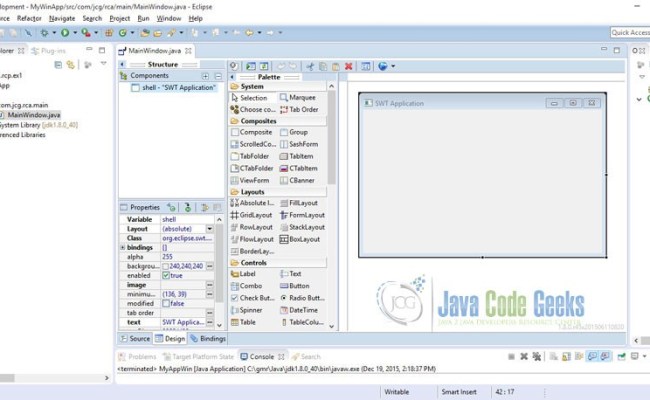Pick BoxLayout in the palette

tap(300, 239)
